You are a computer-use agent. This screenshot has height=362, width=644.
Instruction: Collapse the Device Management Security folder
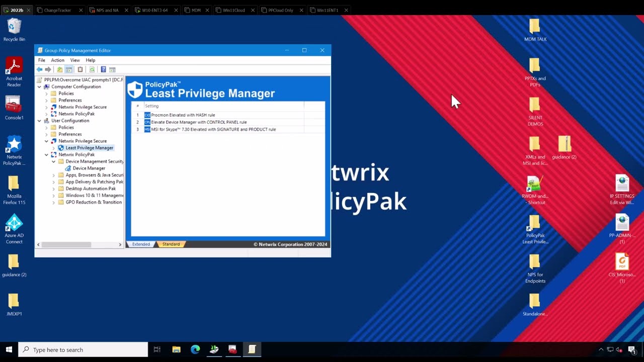[x=54, y=161]
